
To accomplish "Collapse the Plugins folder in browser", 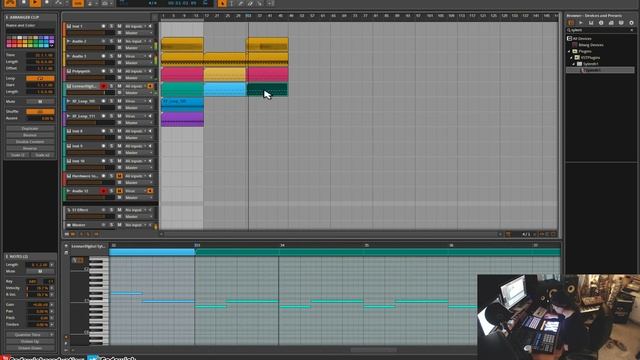I will coord(569,51).
